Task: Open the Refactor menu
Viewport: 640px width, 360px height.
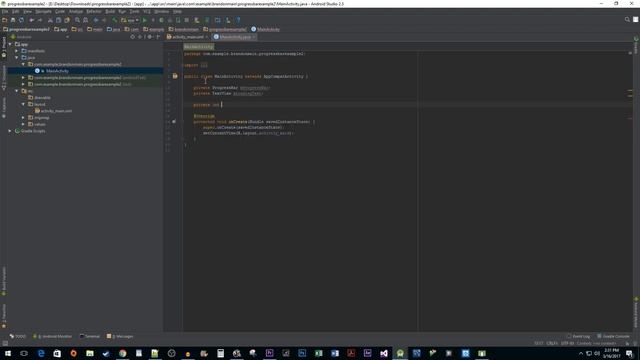Action: [93, 11]
